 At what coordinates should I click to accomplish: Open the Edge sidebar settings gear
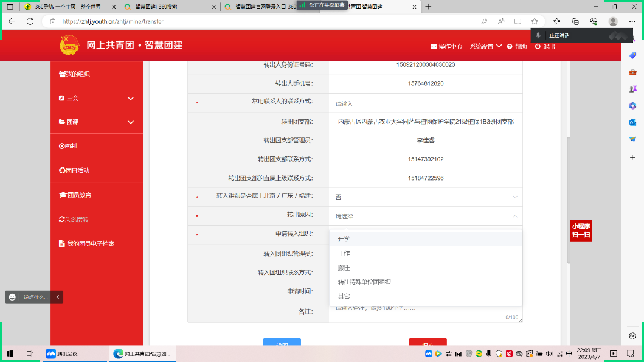coord(632,335)
